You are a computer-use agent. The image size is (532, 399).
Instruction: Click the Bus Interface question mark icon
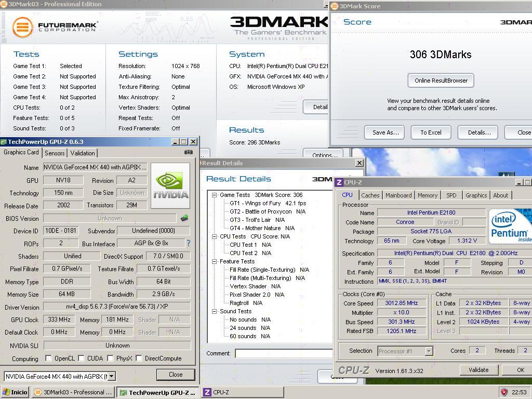coord(189,243)
